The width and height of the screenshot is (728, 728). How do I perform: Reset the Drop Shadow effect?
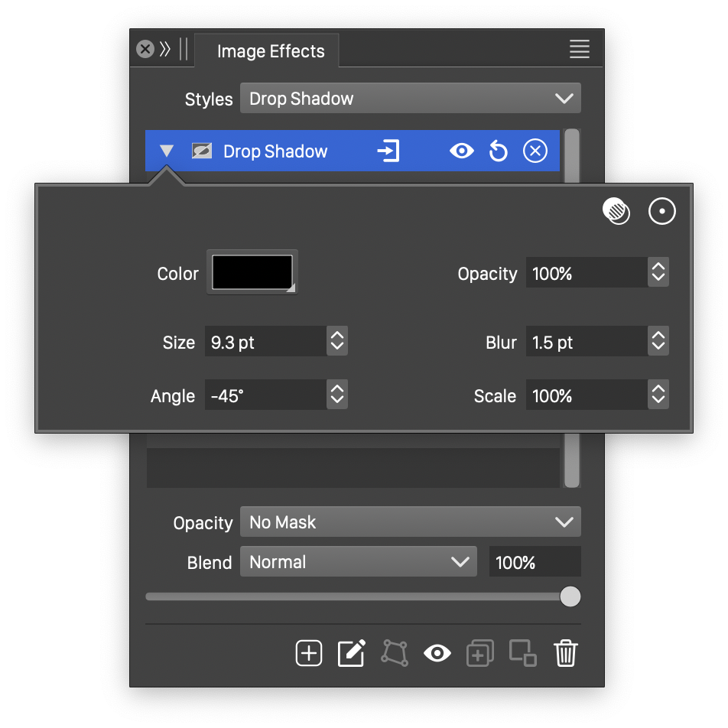tap(499, 151)
